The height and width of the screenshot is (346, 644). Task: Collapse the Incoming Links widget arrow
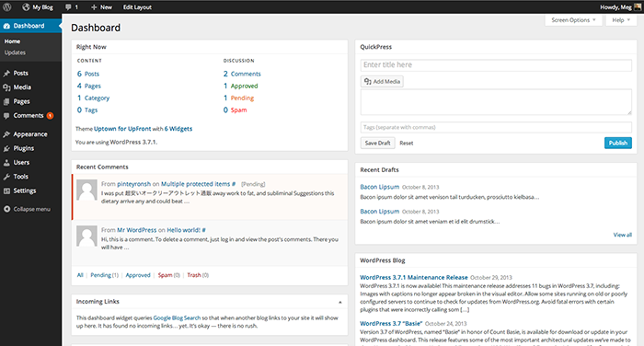coord(340,302)
